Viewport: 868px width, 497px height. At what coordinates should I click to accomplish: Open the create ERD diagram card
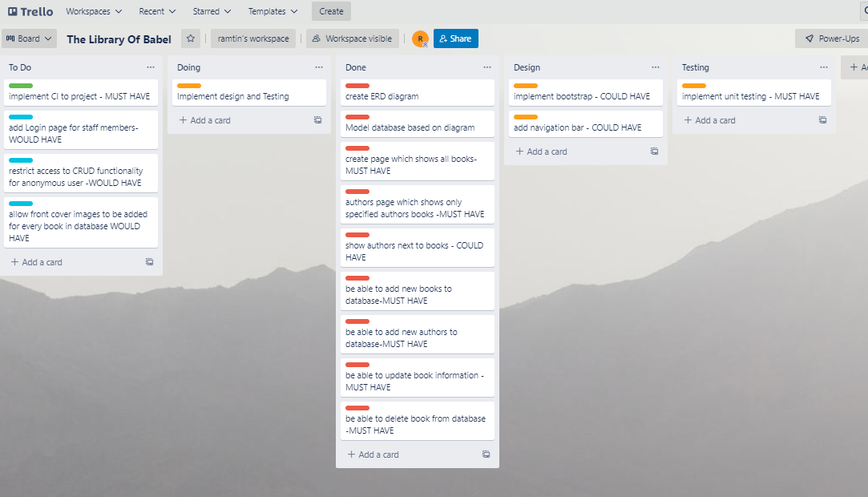click(x=418, y=92)
